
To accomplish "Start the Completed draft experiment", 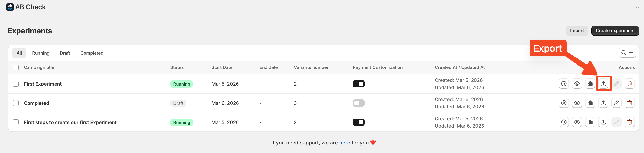I will tap(564, 103).
